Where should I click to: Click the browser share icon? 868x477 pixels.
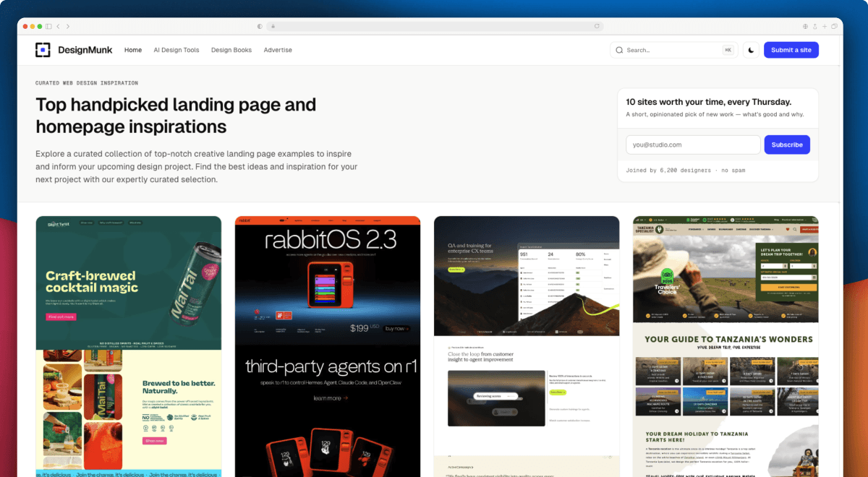click(x=815, y=26)
